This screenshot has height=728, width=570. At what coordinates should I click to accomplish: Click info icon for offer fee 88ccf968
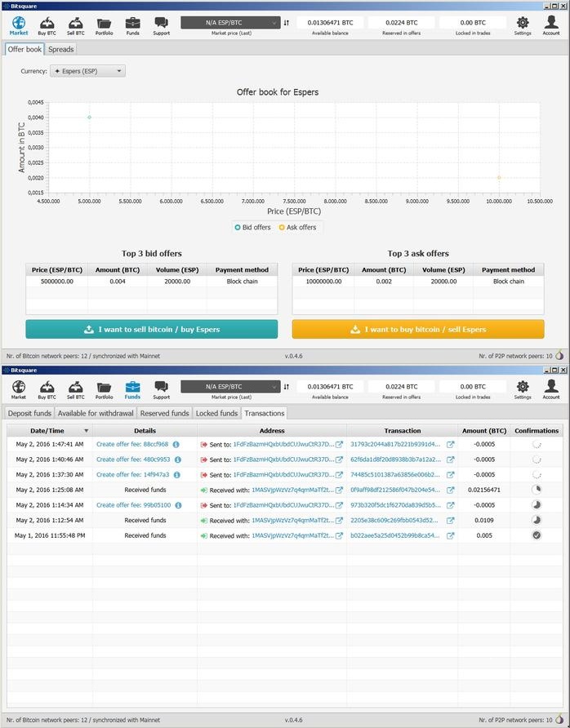click(176, 444)
